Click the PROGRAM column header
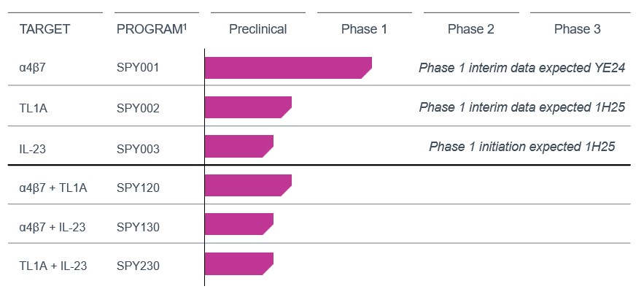This screenshot has width=644, height=289. (x=152, y=29)
